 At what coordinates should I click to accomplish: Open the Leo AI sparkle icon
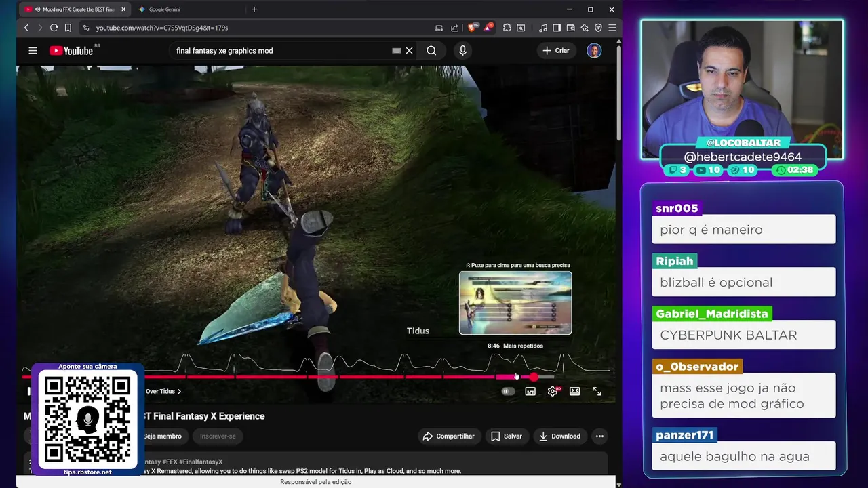[585, 28]
